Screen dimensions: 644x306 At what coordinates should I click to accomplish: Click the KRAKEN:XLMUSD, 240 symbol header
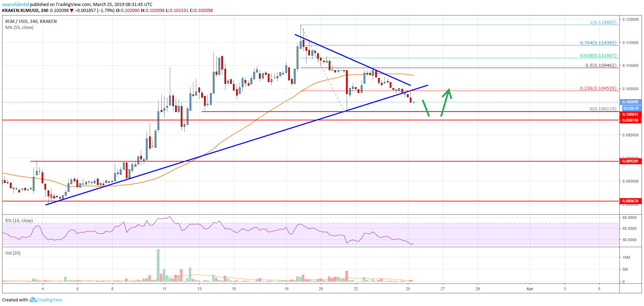coord(25,11)
